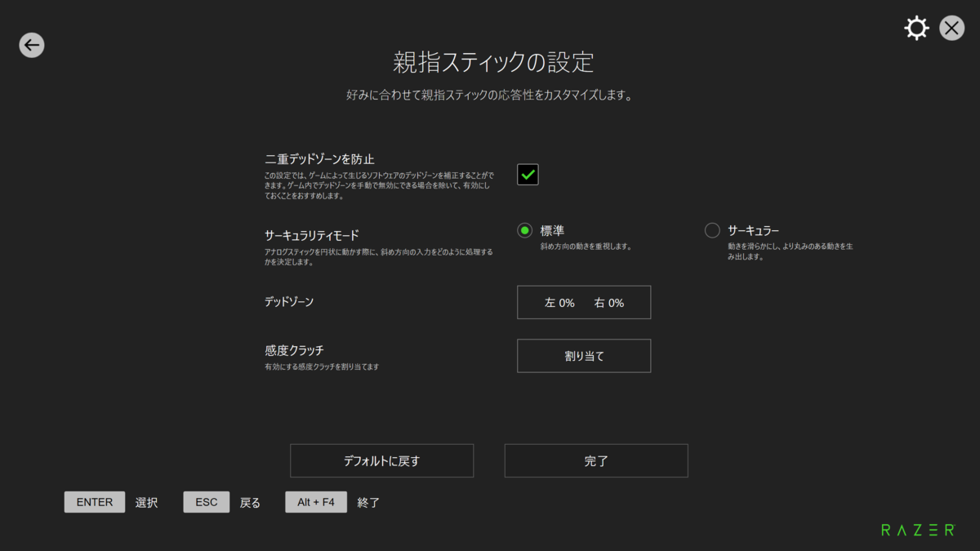
Task: Click the 斜め方向の動きを重視します description
Action: pyautogui.click(x=586, y=246)
